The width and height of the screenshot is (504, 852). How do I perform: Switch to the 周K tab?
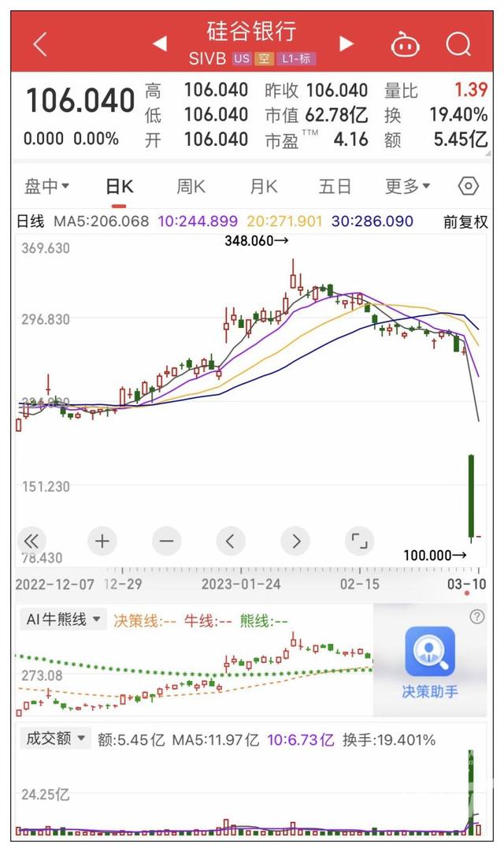(191, 187)
